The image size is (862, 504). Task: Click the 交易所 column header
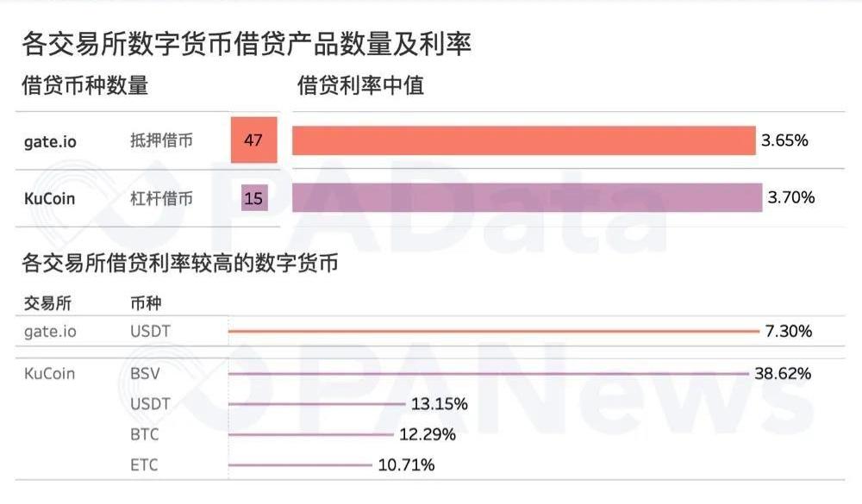(x=47, y=303)
